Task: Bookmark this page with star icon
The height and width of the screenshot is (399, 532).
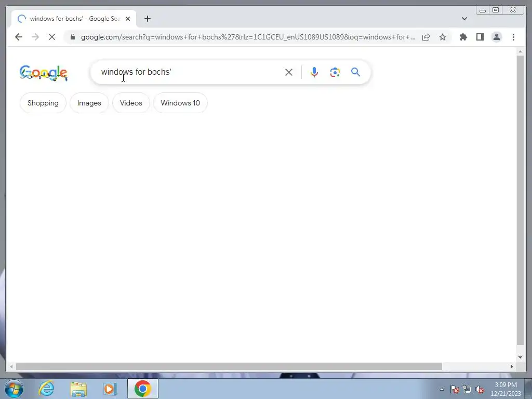Action: coord(443,37)
